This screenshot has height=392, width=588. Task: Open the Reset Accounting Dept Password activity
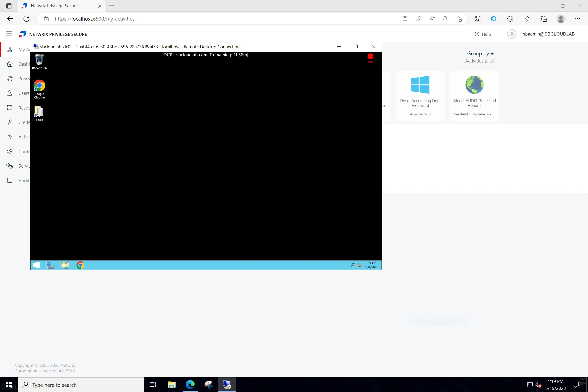420,96
